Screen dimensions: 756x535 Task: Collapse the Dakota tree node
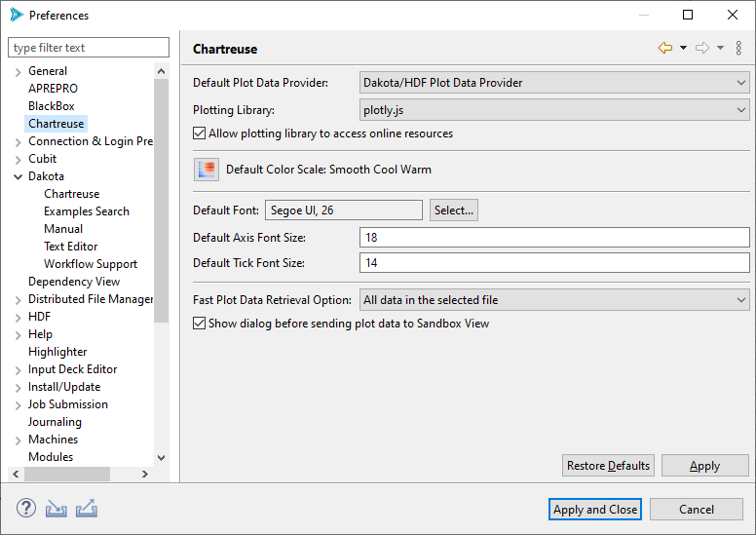[x=18, y=176]
